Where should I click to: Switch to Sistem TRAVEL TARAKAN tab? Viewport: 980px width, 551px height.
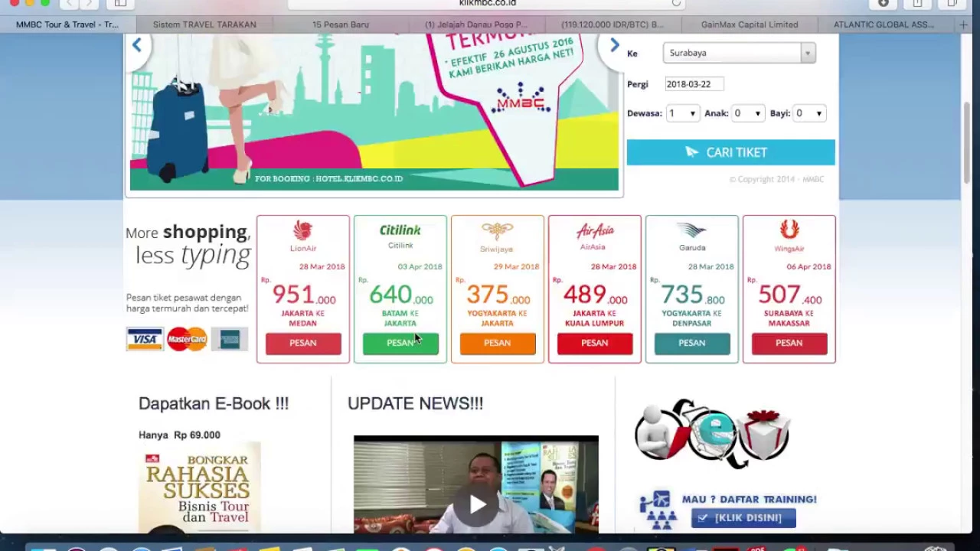[x=204, y=24]
